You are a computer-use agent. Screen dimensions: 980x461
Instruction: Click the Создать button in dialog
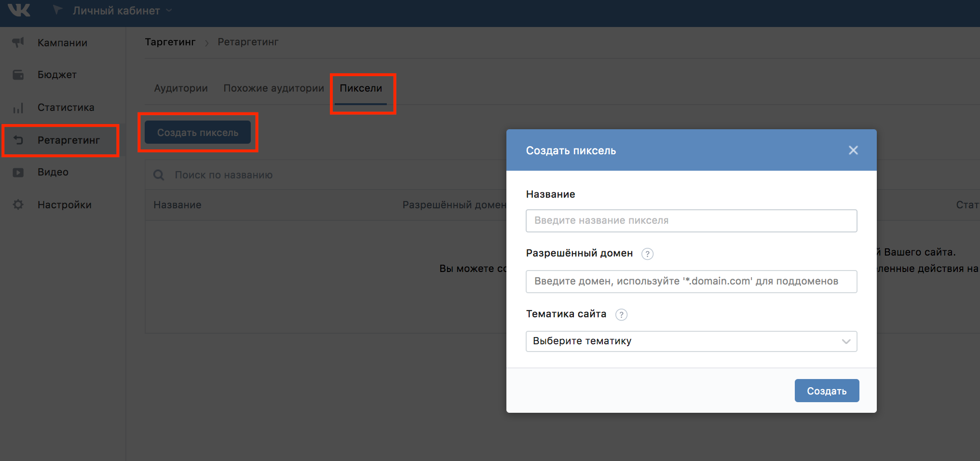(827, 391)
